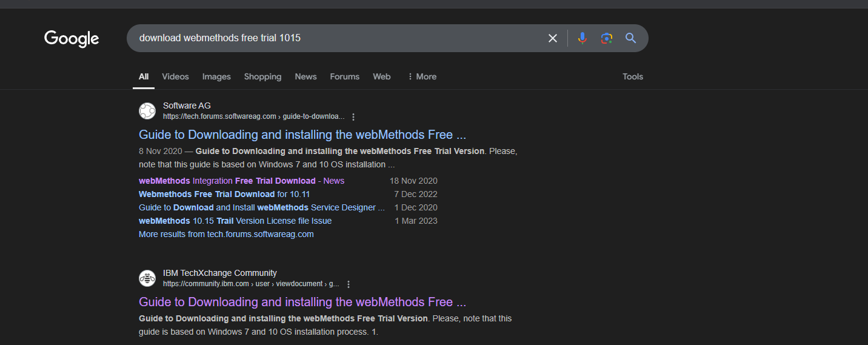Screen dimensions: 868x345
Task: Open Google Lens image search icon
Action: tap(607, 38)
